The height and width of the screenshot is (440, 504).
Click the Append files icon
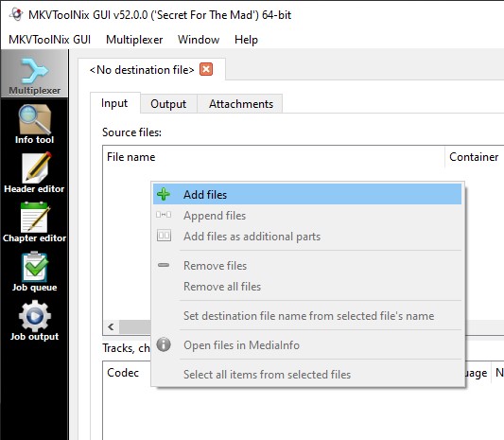164,215
